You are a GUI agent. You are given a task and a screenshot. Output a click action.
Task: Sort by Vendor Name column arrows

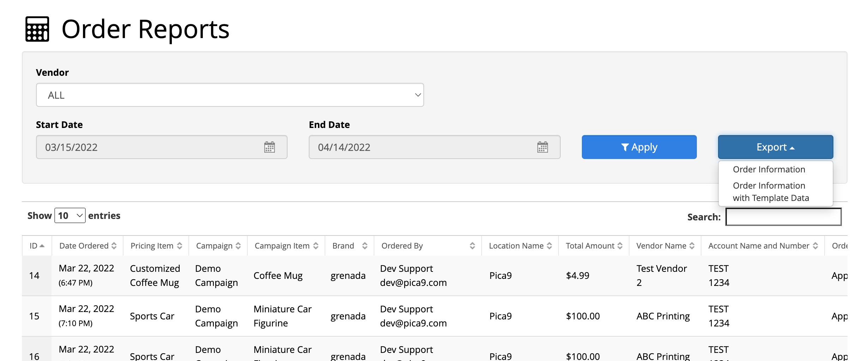click(692, 246)
